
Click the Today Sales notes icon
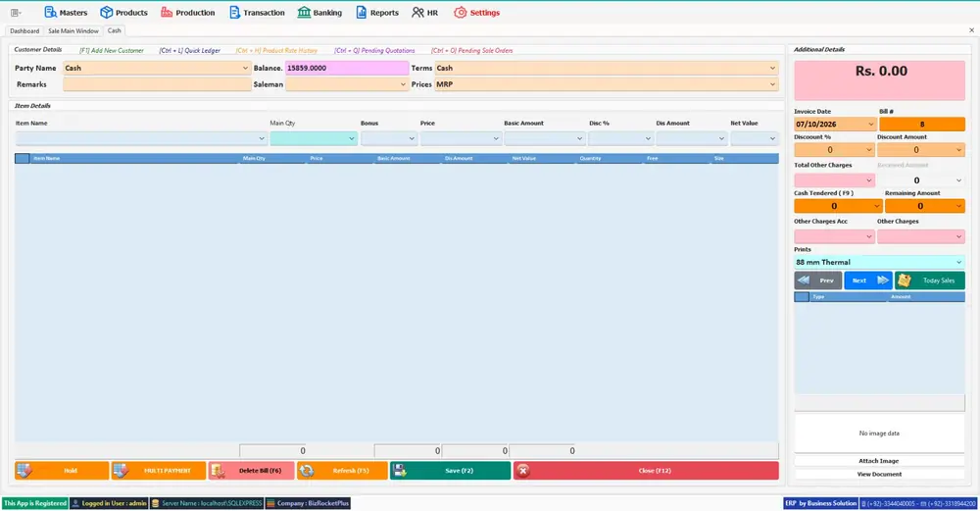905,281
